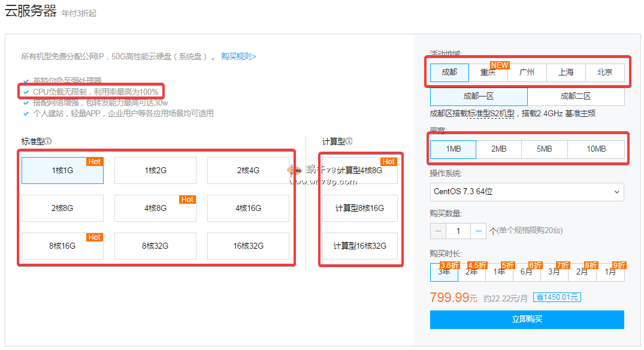Image resolution: width=644 pixels, height=350 pixels.
Task: Switch region to 重庆
Action: point(488,73)
